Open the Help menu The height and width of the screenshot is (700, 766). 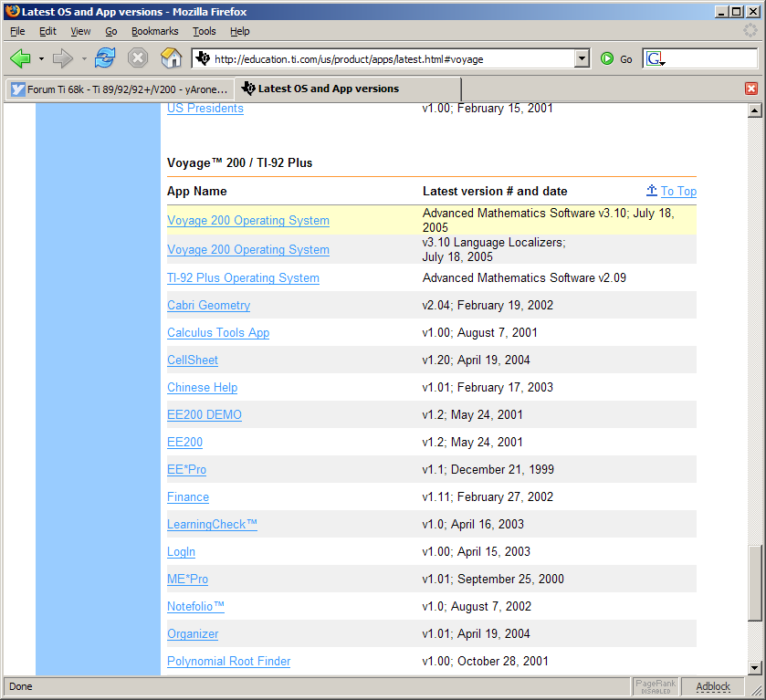tap(240, 31)
